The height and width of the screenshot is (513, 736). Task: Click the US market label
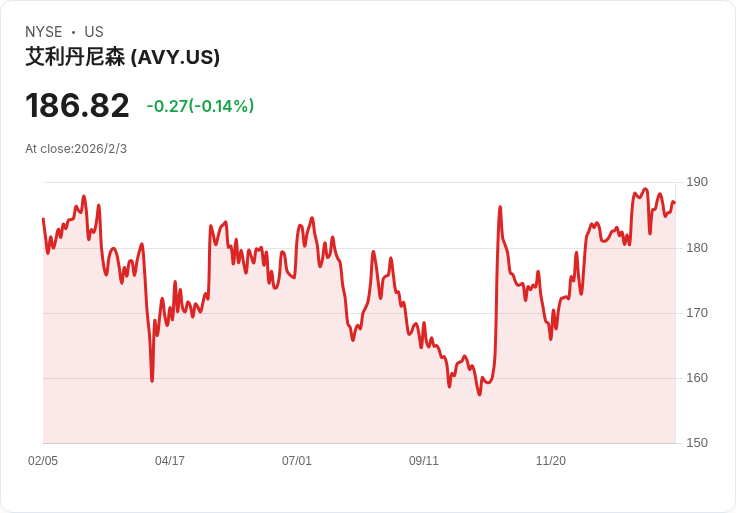(x=94, y=32)
